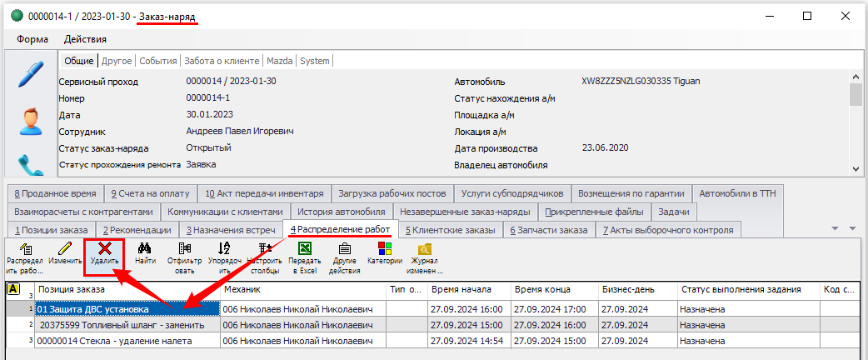Export table via Передать в Excel icon
Screen dimensions: 868x360
[305, 248]
